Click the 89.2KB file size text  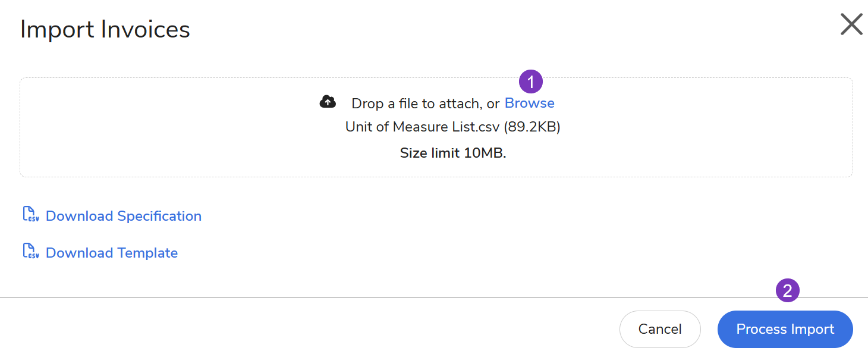pos(532,127)
